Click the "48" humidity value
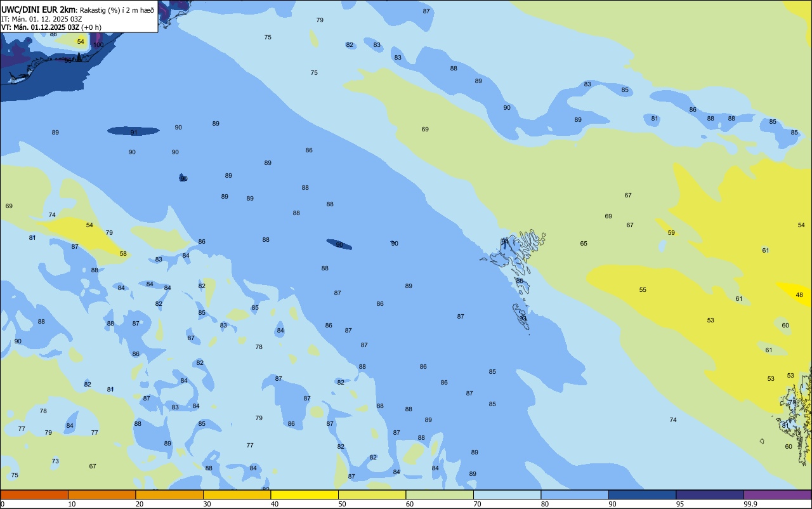This screenshot has height=509, width=812. [799, 294]
